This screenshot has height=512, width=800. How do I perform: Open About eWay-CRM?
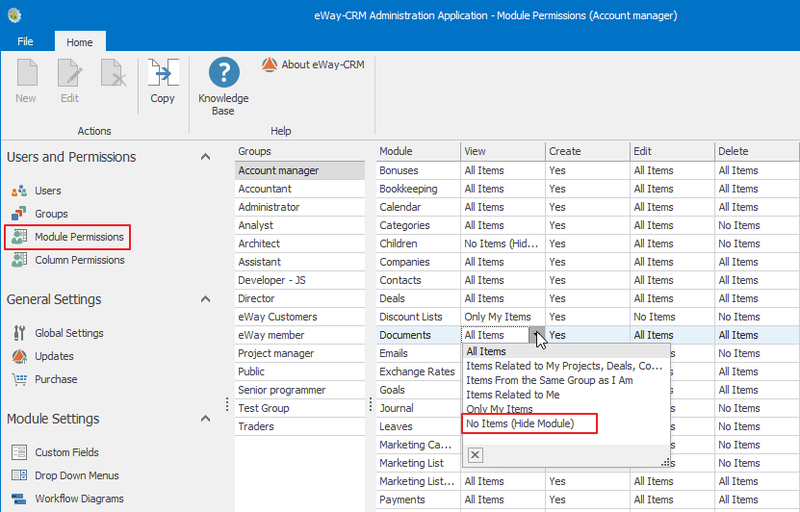(x=313, y=65)
